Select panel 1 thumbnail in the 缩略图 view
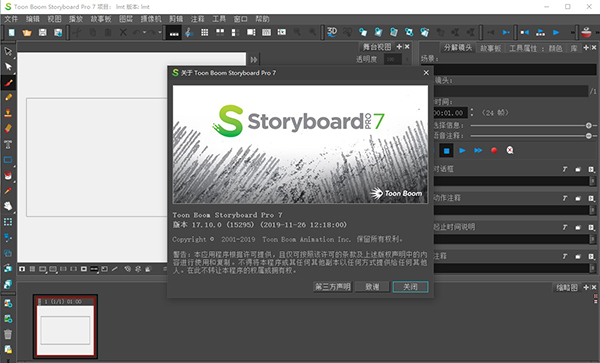Image resolution: width=600 pixels, height=363 pixels. tap(65, 326)
